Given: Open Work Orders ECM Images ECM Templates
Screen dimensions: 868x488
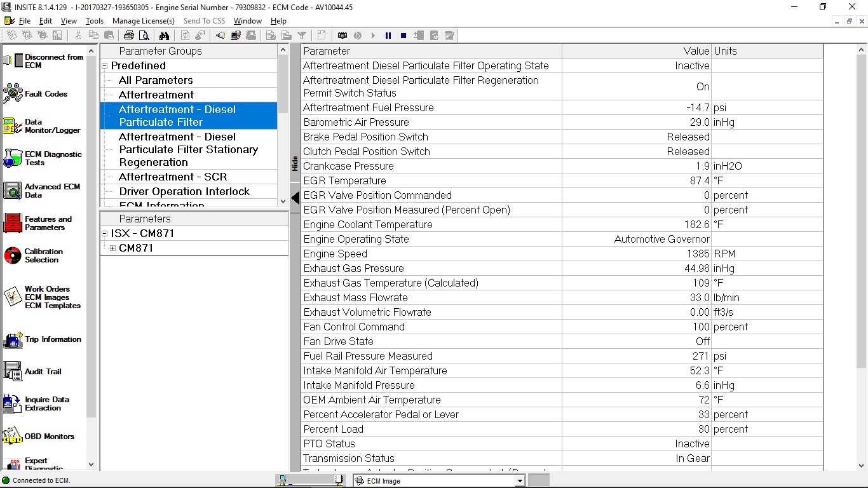Looking at the screenshot, I should coord(42,297).
